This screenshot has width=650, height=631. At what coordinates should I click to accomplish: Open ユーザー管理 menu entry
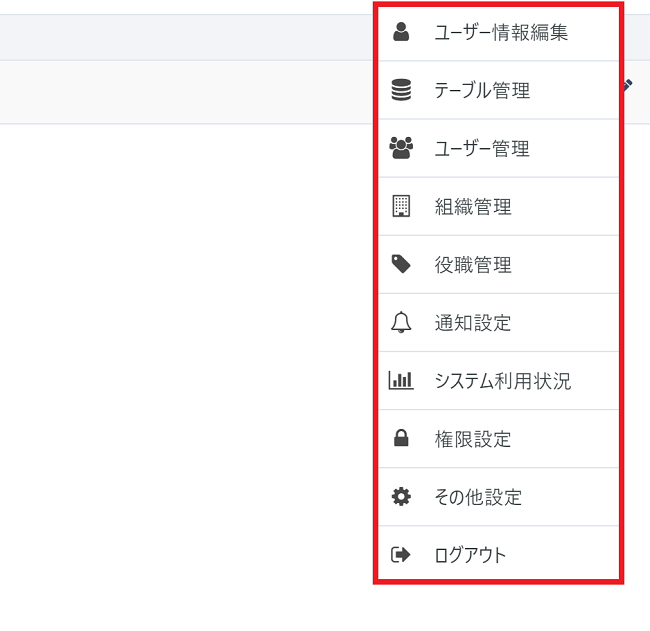click(x=482, y=148)
